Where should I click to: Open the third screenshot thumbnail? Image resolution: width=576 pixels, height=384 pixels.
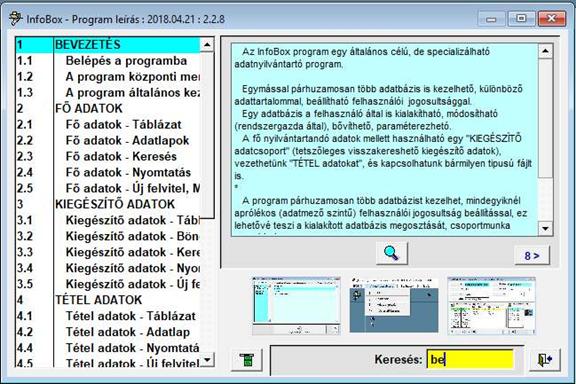(x=492, y=306)
